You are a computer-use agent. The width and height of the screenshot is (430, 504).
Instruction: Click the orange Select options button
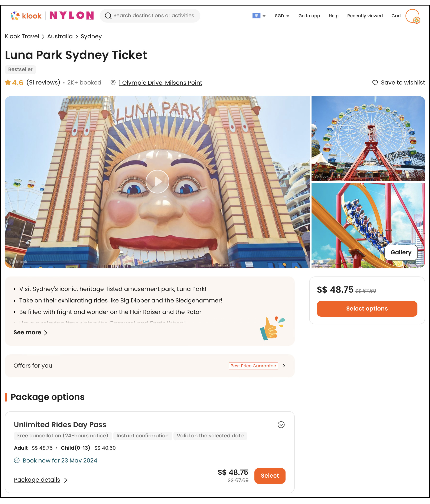coord(367,309)
